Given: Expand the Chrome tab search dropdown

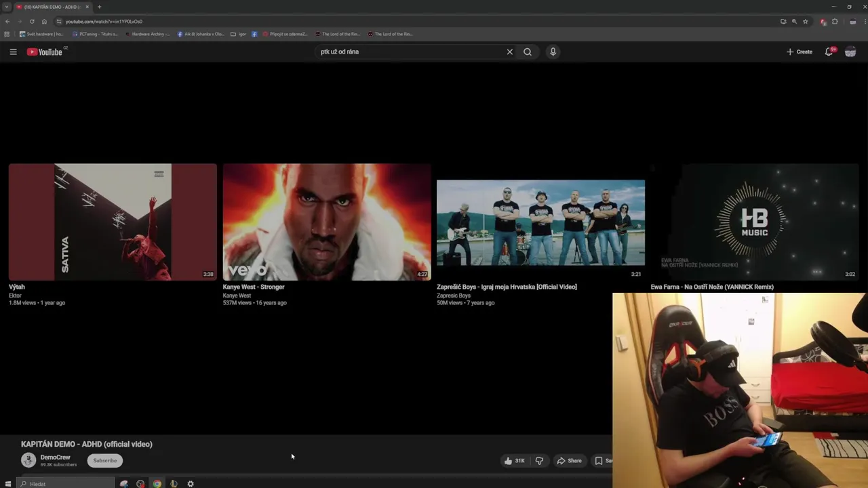Looking at the screenshot, I should (x=7, y=7).
